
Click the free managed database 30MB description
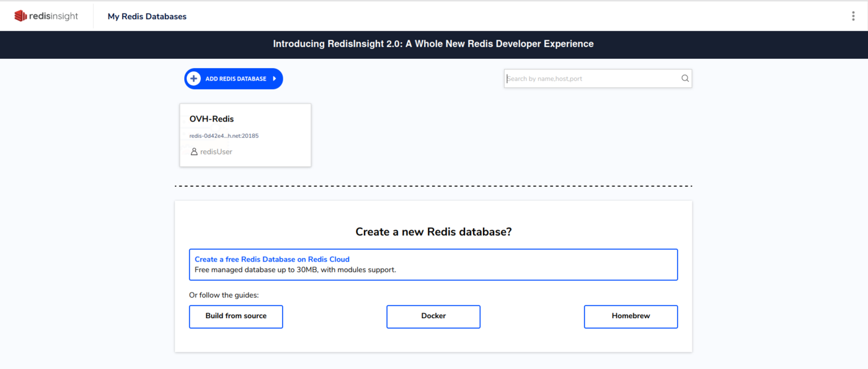[295, 270]
